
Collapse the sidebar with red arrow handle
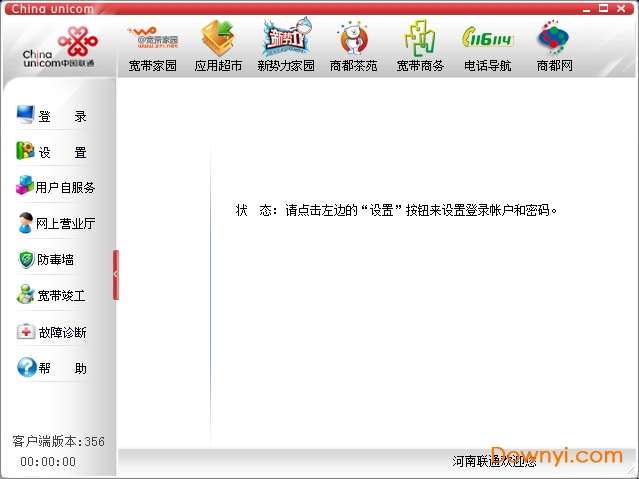click(116, 275)
